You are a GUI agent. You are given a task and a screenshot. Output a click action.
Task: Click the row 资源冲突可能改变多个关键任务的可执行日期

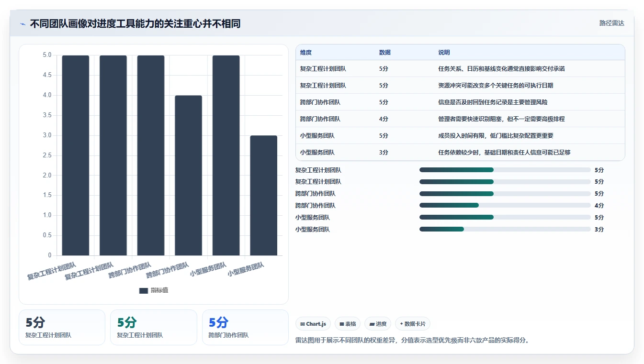point(460,85)
